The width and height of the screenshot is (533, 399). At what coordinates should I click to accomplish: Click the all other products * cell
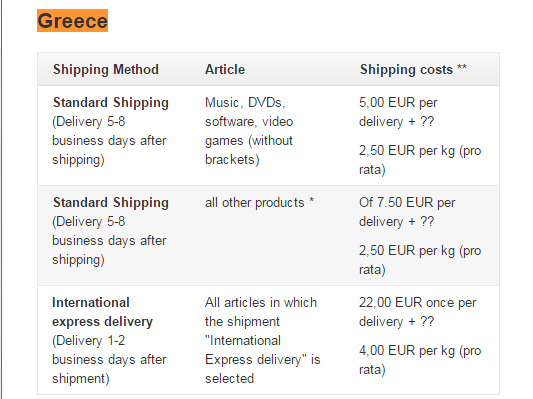[259, 202]
